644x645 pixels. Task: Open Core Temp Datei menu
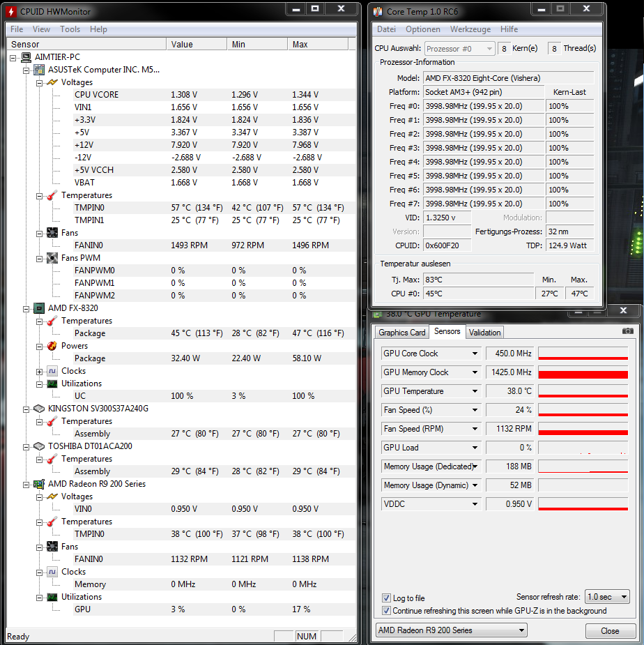coord(386,29)
